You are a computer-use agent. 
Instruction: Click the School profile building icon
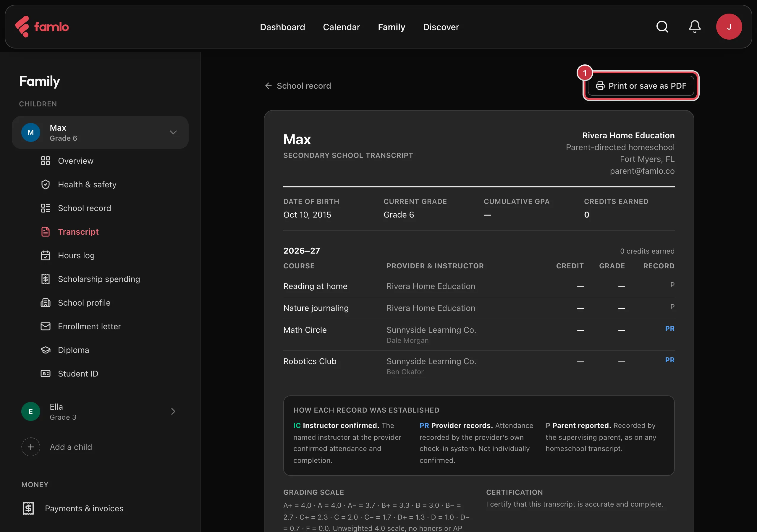click(46, 303)
